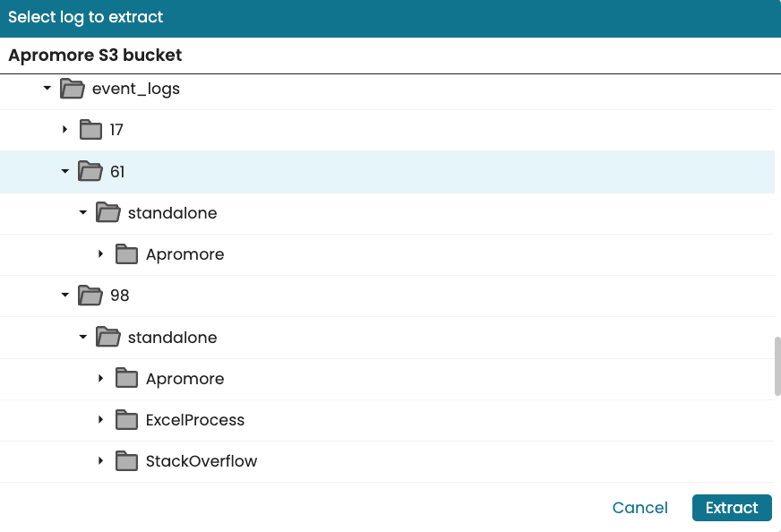This screenshot has width=781, height=532.
Task: Click the folder icon beside ExcelProcess
Action: (126, 420)
